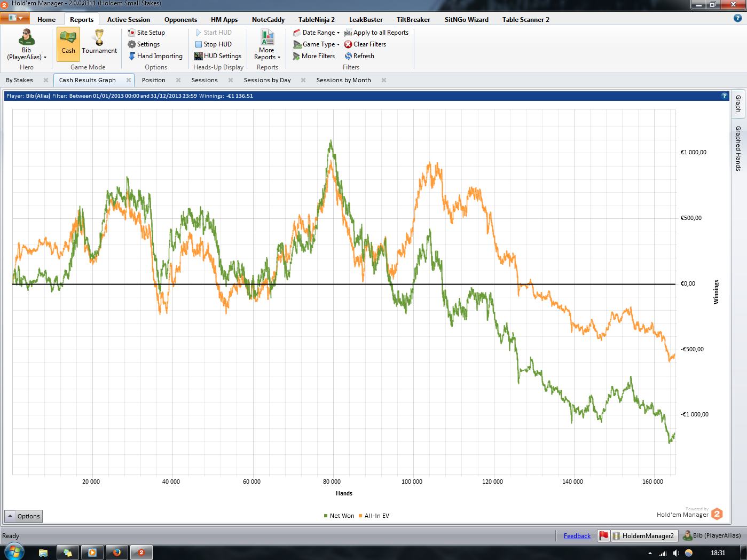Click Clear Filters
The image size is (747, 560).
[x=365, y=44]
